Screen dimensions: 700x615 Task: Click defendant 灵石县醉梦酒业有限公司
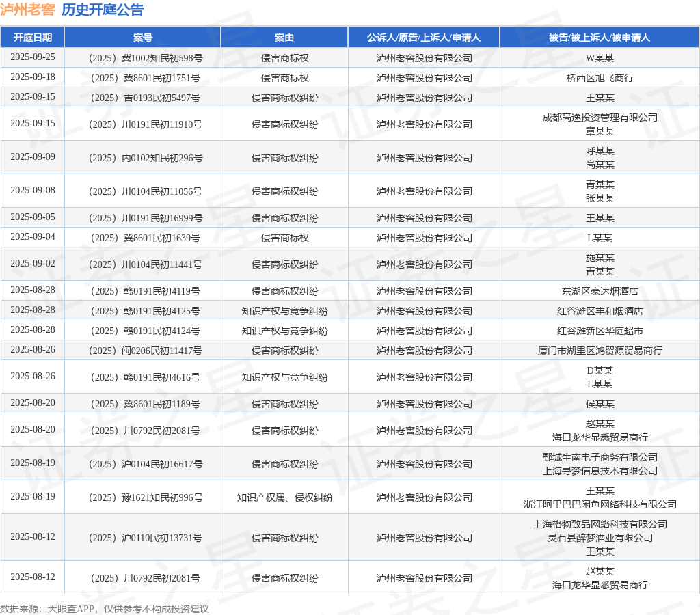coord(600,538)
